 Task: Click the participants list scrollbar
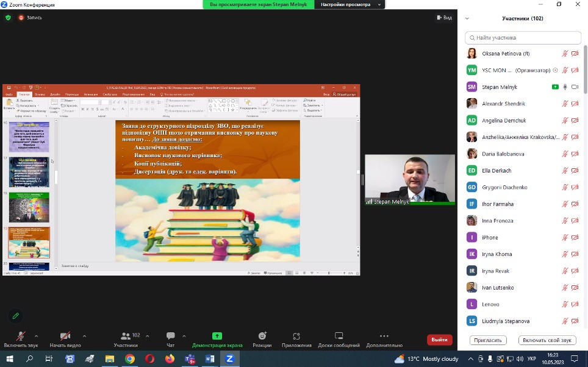(586, 69)
